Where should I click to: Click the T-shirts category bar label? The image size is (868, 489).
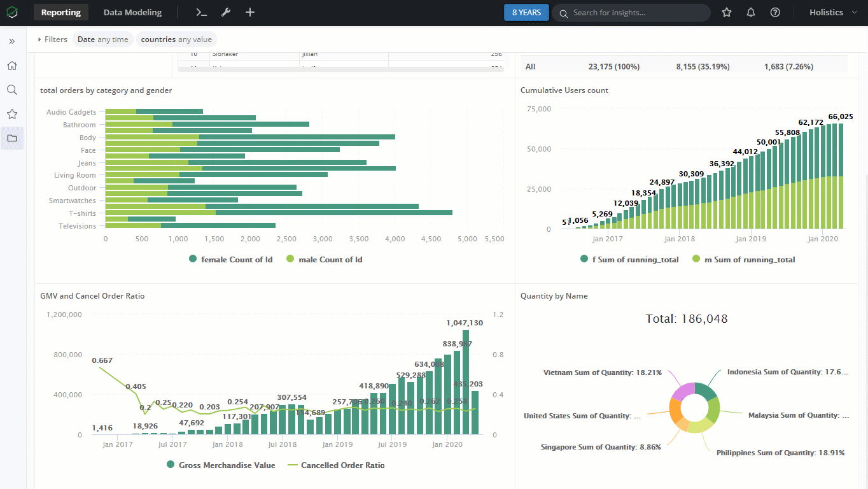click(x=83, y=213)
